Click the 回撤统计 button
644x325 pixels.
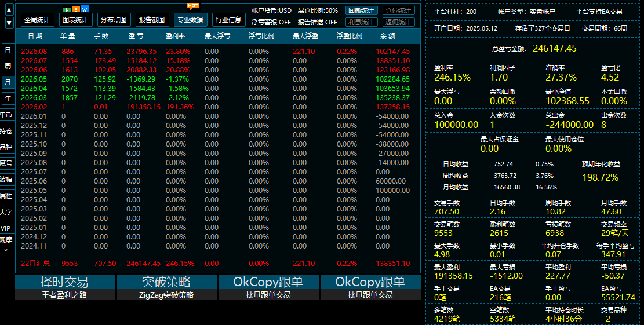point(361,10)
